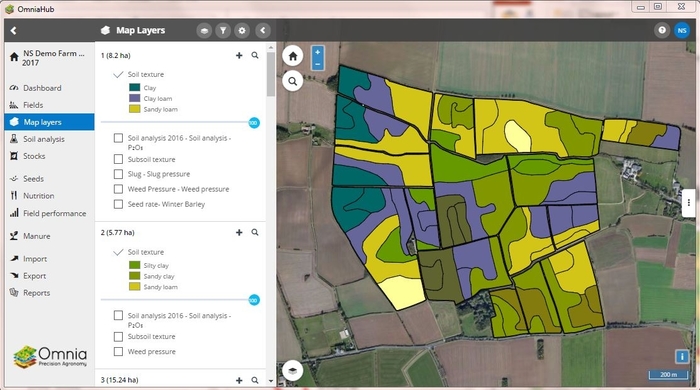Enable Soil analysis 2016 P2O5 for field 1
Image resolution: width=700 pixels, height=390 pixels.
click(118, 138)
